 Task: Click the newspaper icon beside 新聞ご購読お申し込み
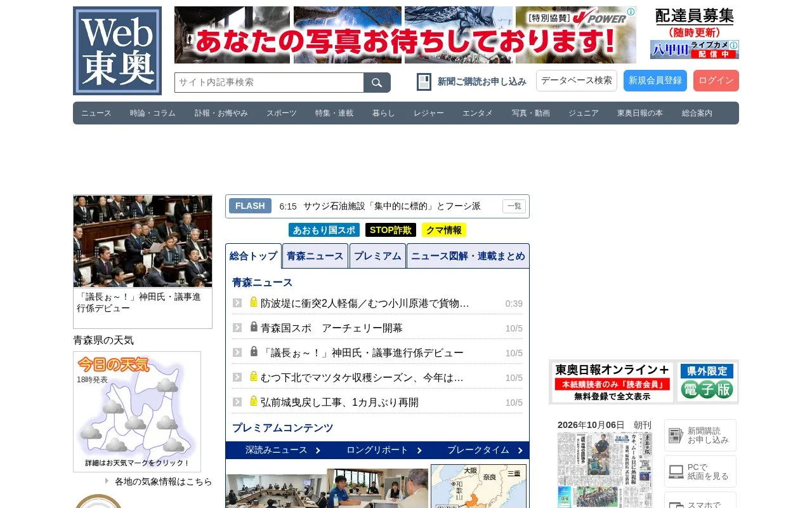tap(424, 82)
